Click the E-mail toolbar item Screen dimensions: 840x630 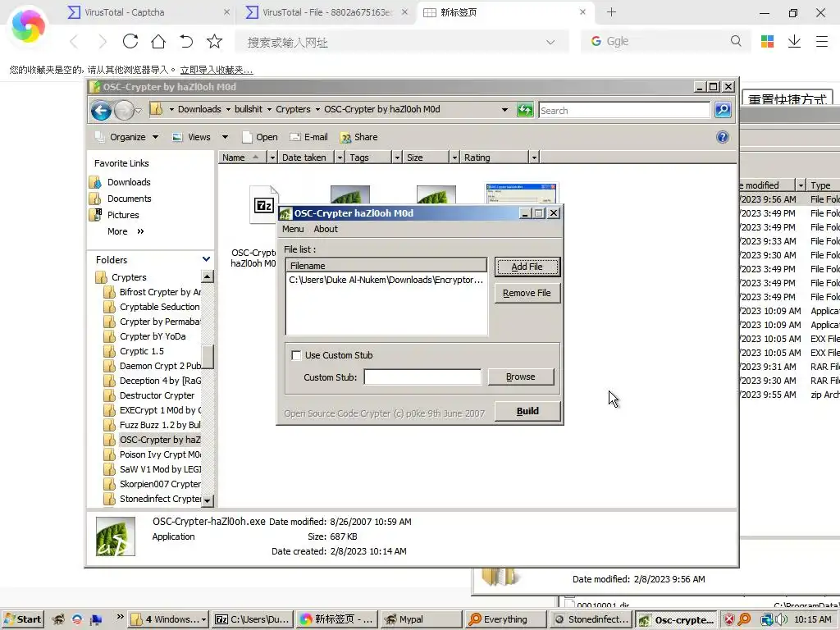(x=309, y=137)
